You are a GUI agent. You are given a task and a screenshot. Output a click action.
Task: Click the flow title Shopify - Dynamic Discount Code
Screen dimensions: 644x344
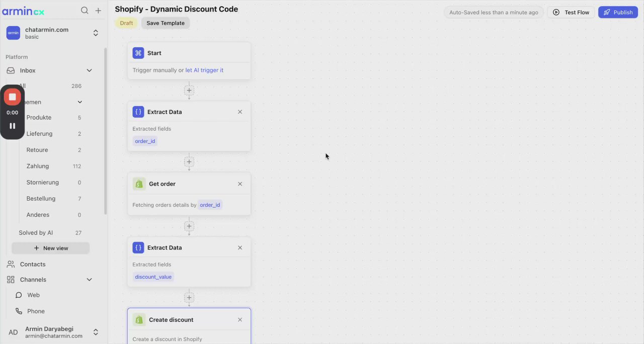coord(177,9)
